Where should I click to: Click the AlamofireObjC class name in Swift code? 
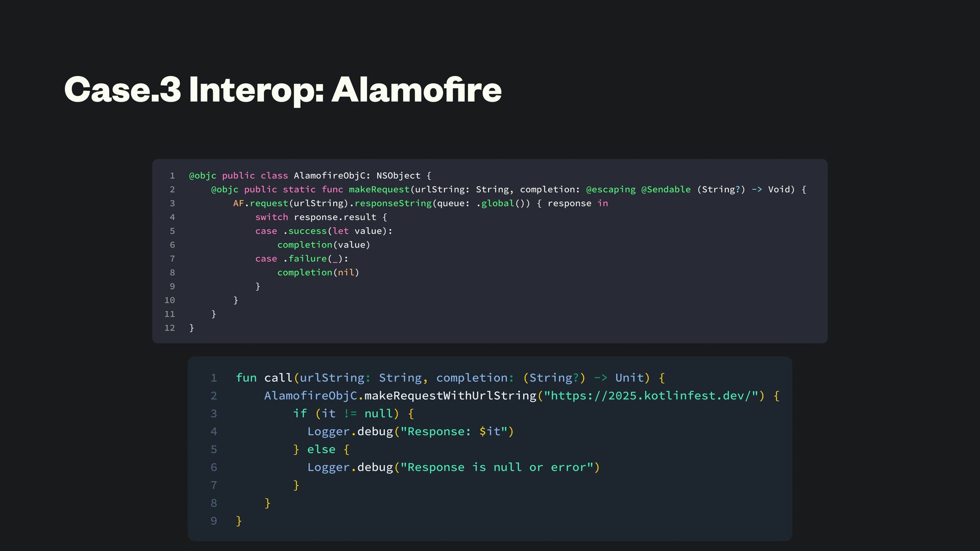click(329, 176)
